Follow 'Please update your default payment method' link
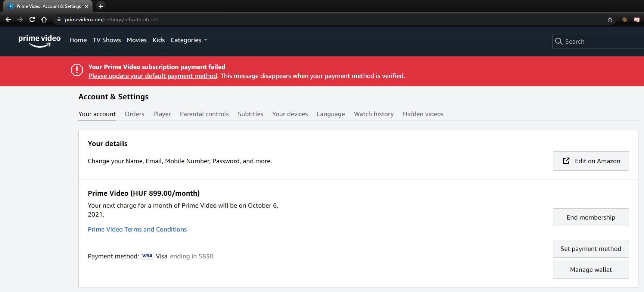This screenshot has height=292, width=644. click(153, 76)
